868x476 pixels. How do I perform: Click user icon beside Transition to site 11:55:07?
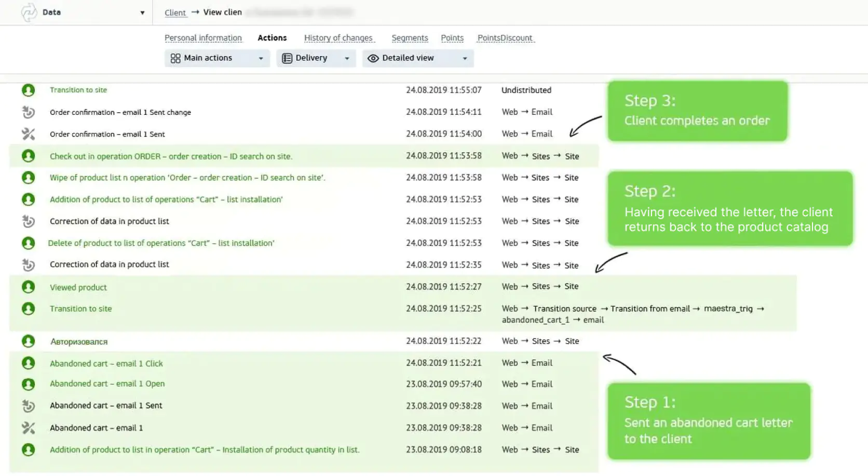[28, 90]
